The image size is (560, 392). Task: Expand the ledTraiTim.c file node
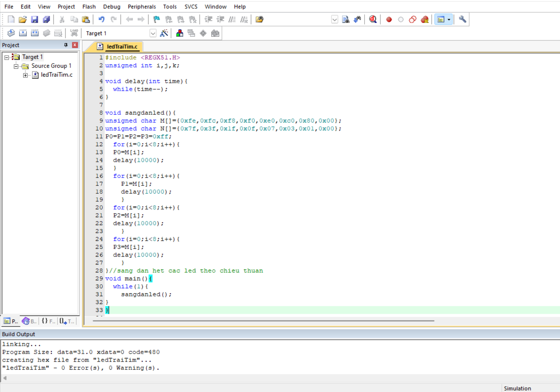25,75
